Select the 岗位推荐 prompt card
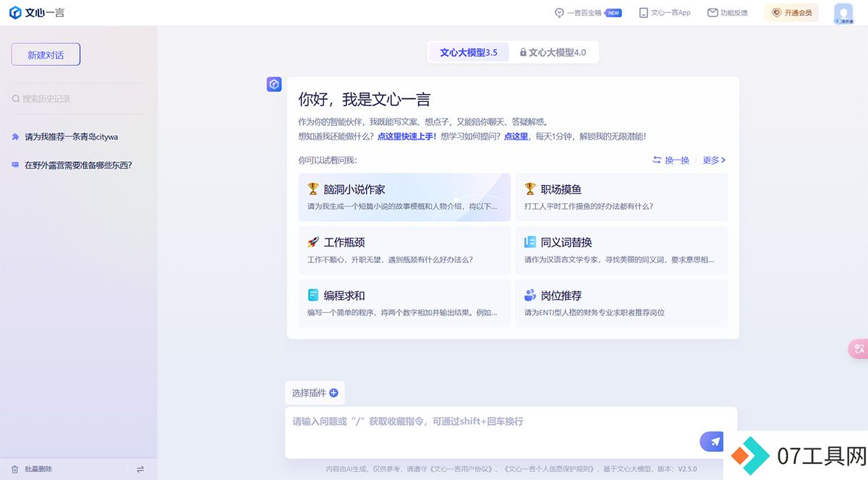The width and height of the screenshot is (868, 480). [621, 304]
